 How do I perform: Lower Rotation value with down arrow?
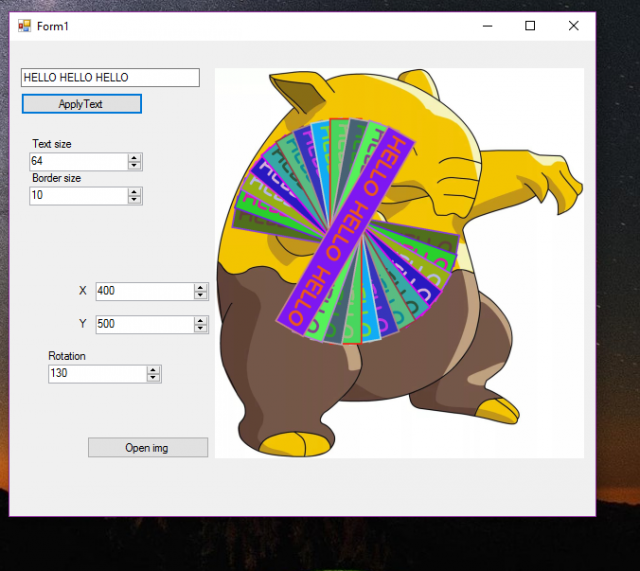153,378
